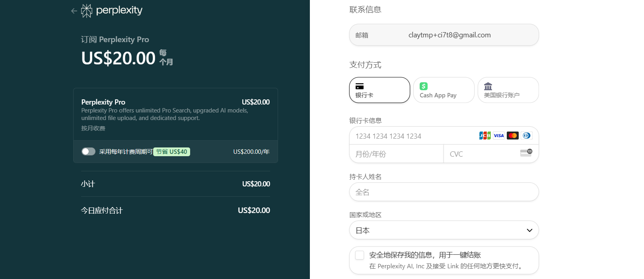This screenshot has width=644, height=279.
Task: Click the 银行卡信息 field label
Action: click(x=366, y=120)
